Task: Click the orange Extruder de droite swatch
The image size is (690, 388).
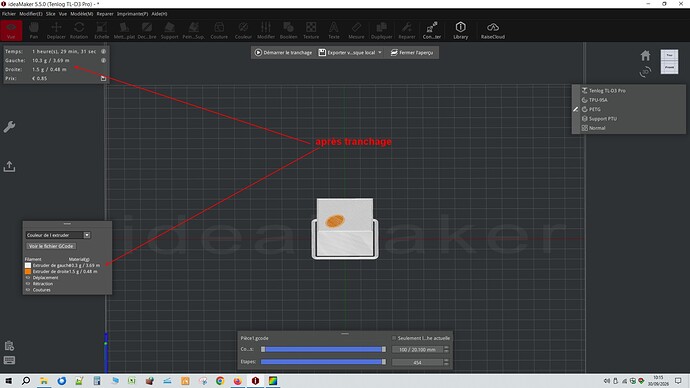Action: (28, 271)
